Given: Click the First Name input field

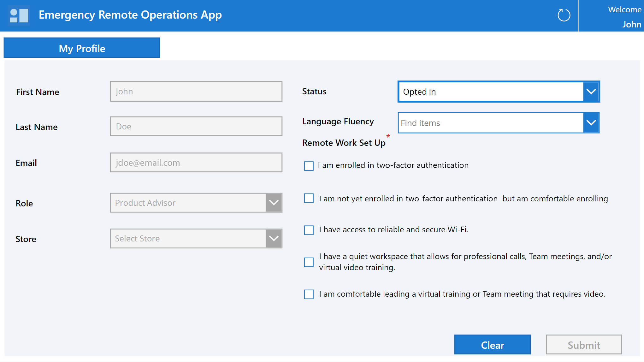Looking at the screenshot, I should click(196, 91).
